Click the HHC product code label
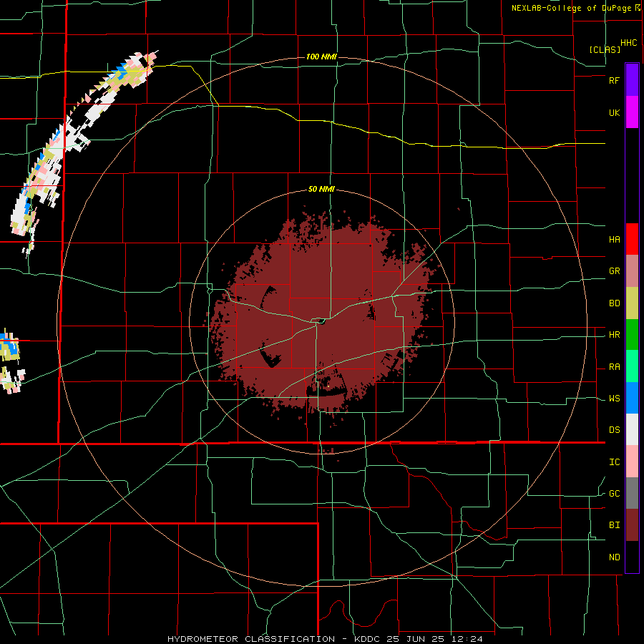 pyautogui.click(x=628, y=43)
